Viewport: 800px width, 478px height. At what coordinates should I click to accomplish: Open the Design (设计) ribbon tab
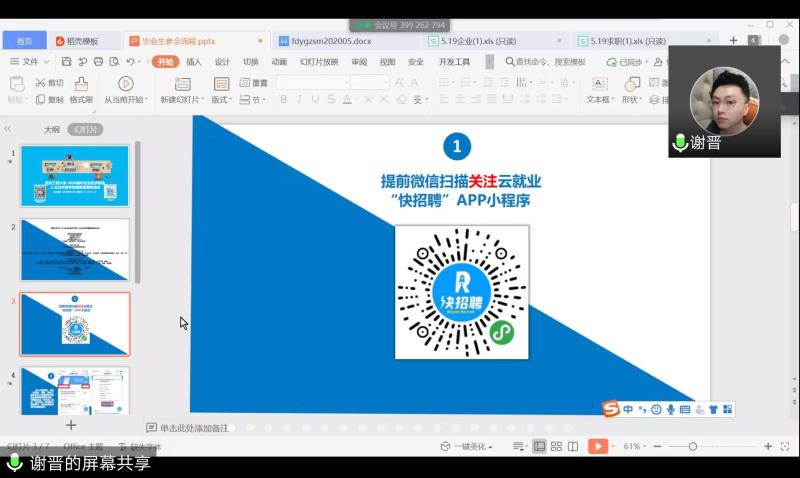pyautogui.click(x=222, y=62)
